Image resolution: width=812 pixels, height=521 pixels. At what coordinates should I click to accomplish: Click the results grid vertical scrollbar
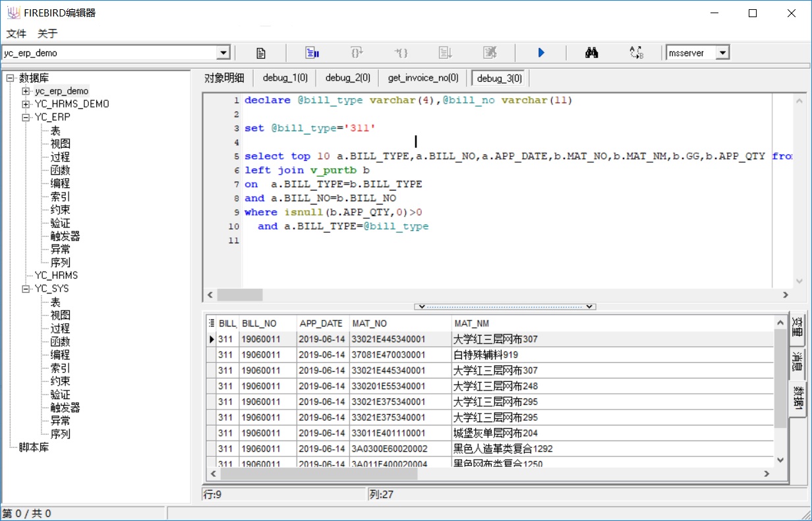(x=780, y=390)
